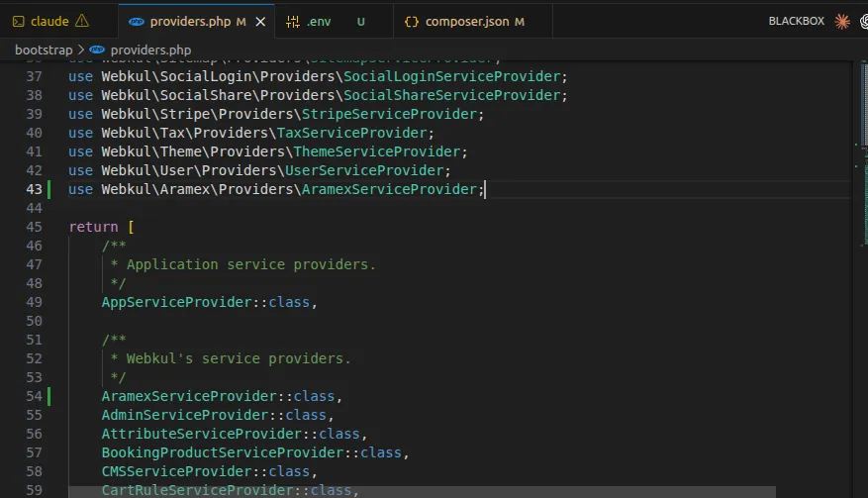868x498 pixels.
Task: Click ThemeServiceProvider on line 41
Action: click(x=377, y=151)
